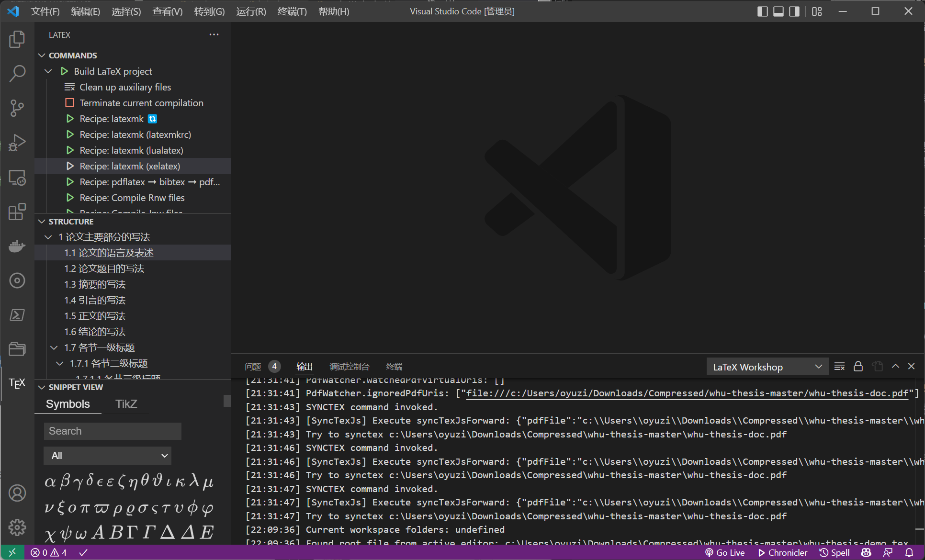
Task: Collapse the STRUCTURE section
Action: (42, 222)
